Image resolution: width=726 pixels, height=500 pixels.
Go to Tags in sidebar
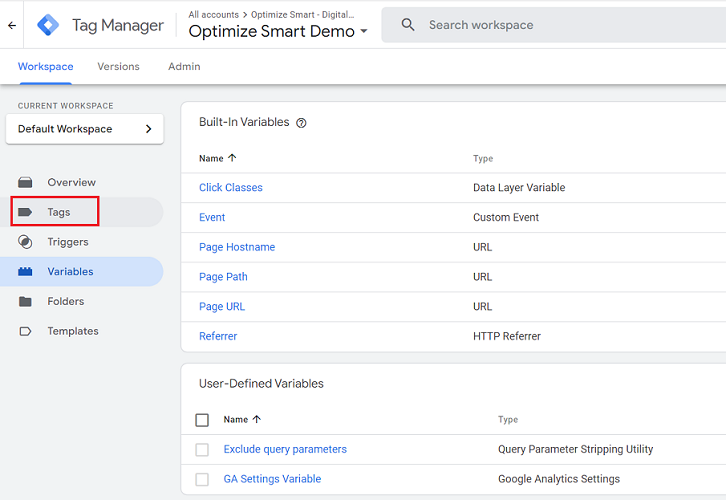point(58,212)
